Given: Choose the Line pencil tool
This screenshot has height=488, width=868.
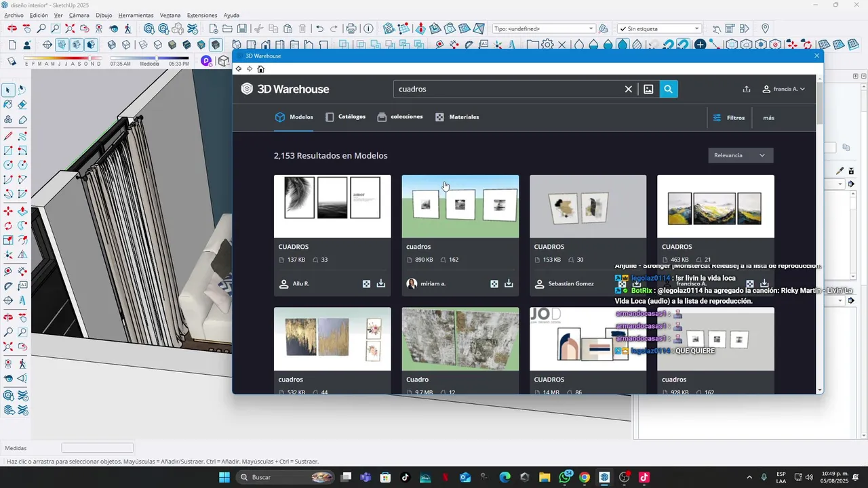Looking at the screenshot, I should (x=8, y=136).
